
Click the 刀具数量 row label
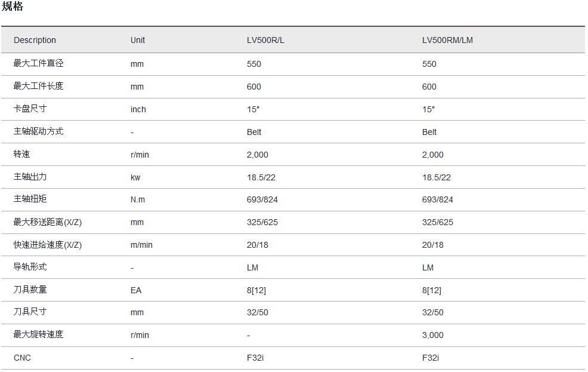tap(30, 290)
